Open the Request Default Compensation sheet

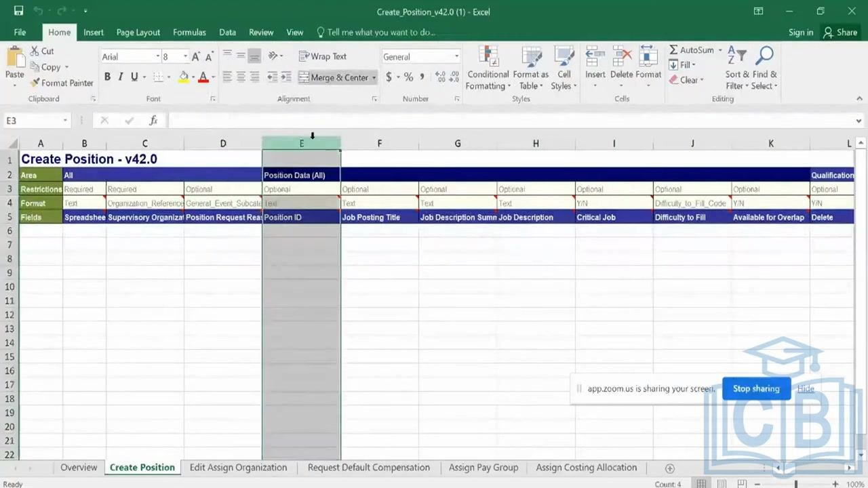coord(369,468)
